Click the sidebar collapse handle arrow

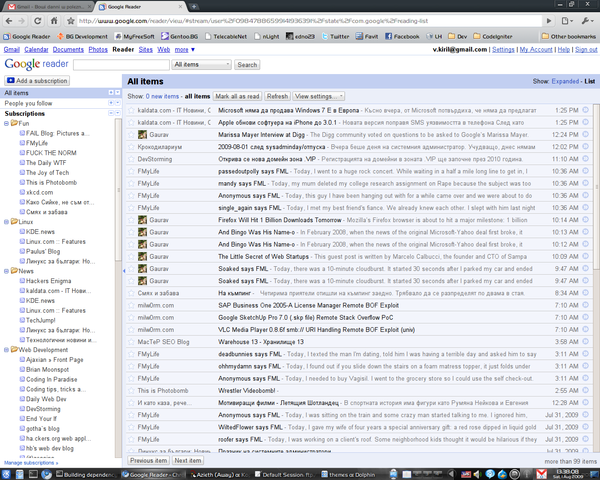point(124,271)
